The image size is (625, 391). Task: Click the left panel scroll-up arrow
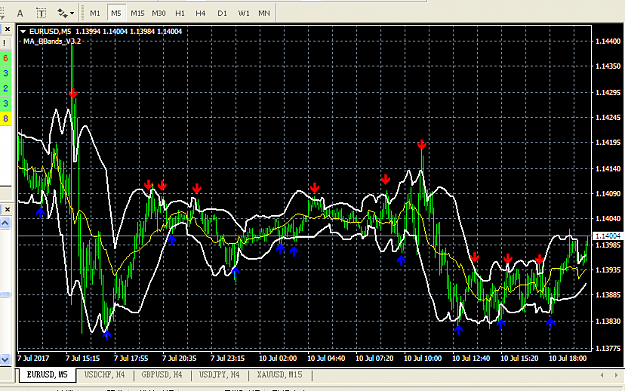[5, 223]
